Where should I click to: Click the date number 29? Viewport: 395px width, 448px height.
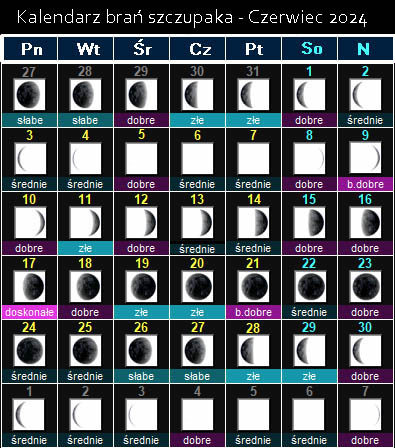tap(309, 327)
